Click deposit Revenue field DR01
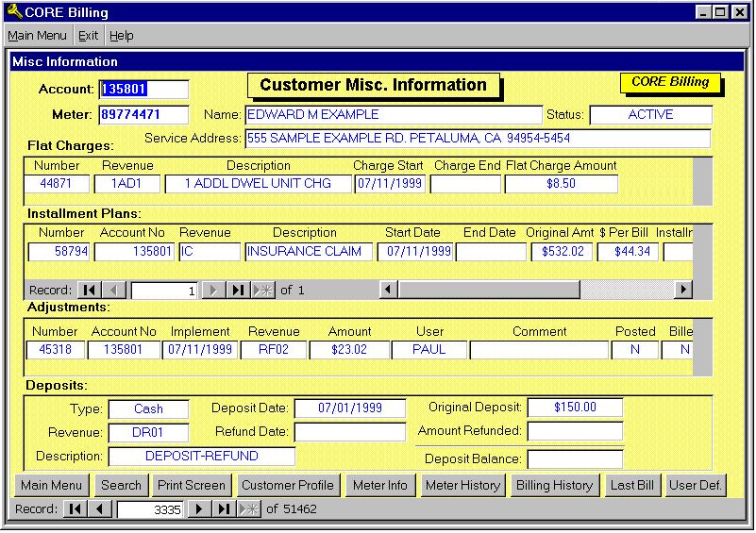756x533 pixels. point(148,433)
